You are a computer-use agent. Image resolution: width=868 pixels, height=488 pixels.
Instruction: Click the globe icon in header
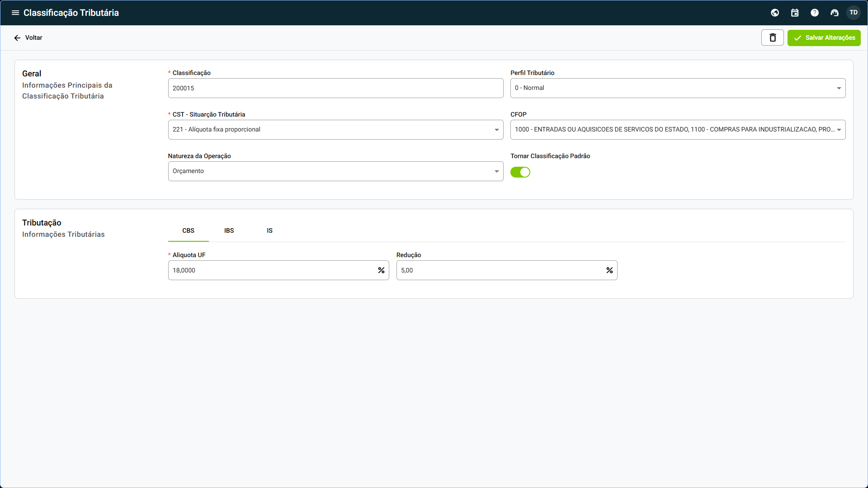tap(775, 13)
